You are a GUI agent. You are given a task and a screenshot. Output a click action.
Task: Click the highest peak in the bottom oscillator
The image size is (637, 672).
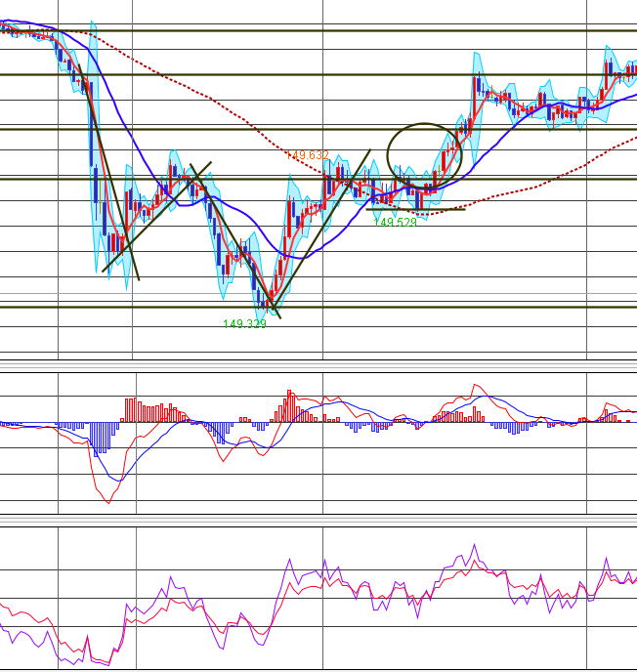pyautogui.click(x=460, y=547)
